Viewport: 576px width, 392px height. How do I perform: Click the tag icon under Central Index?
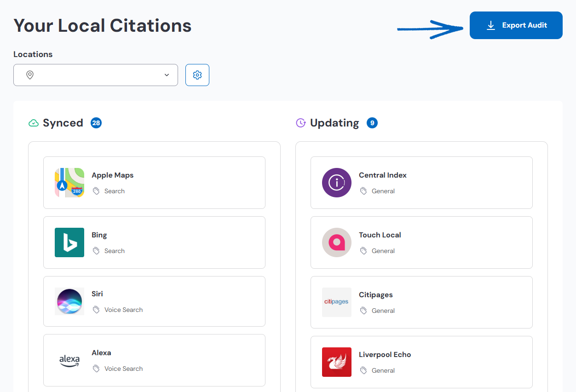click(x=363, y=191)
